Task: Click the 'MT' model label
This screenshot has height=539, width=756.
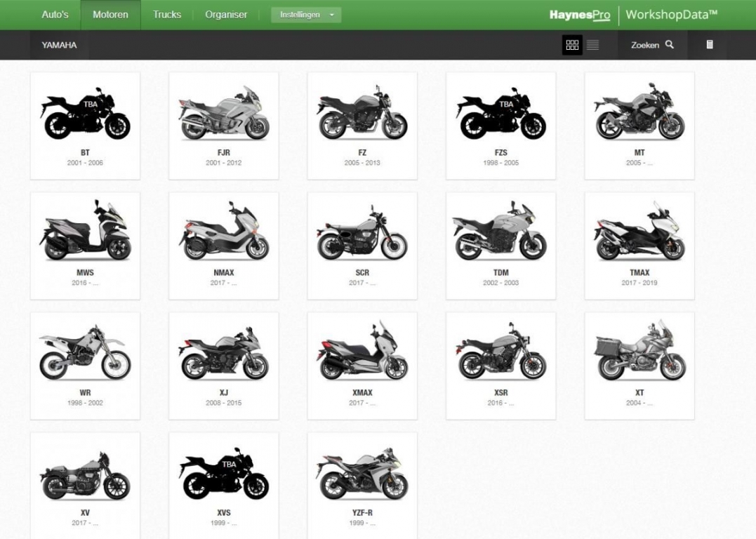Action: pyautogui.click(x=639, y=152)
